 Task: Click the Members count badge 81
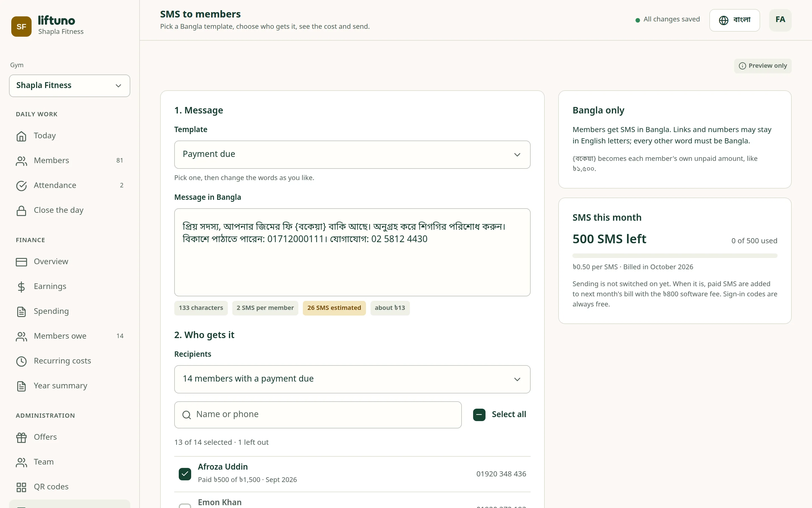point(120,161)
